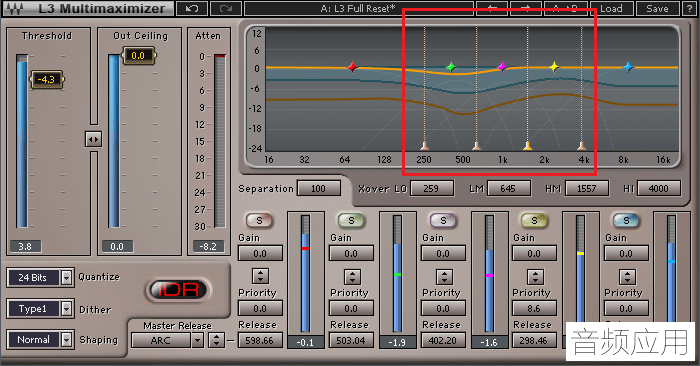Click the stepper under the green band Gain
700x366 pixels.
click(x=352, y=276)
